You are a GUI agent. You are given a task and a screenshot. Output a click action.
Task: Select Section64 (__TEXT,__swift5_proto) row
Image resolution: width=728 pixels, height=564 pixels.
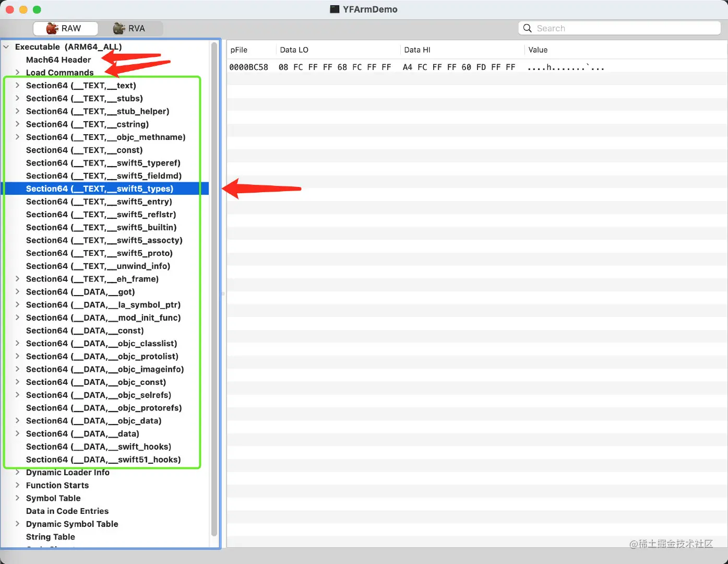[x=105, y=253]
